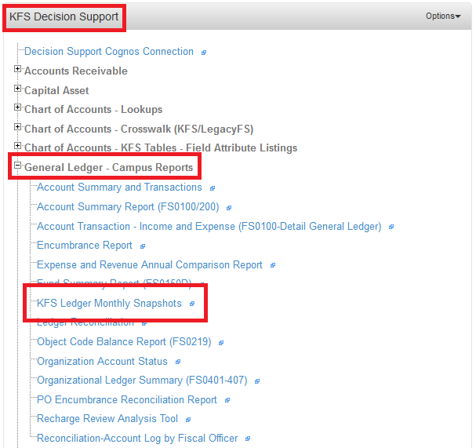Click external icon beside KFS Ledger Monthly Snapshots
The height and width of the screenshot is (448, 476).
(x=192, y=304)
